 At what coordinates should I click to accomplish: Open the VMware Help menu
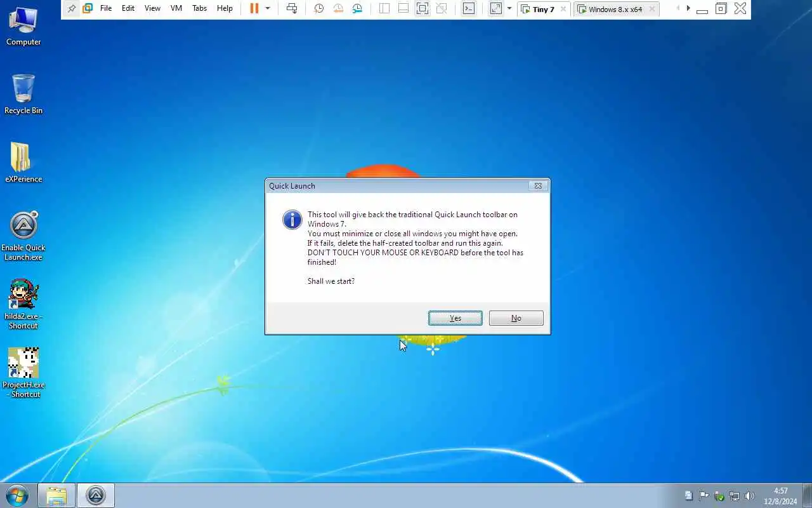[225, 8]
